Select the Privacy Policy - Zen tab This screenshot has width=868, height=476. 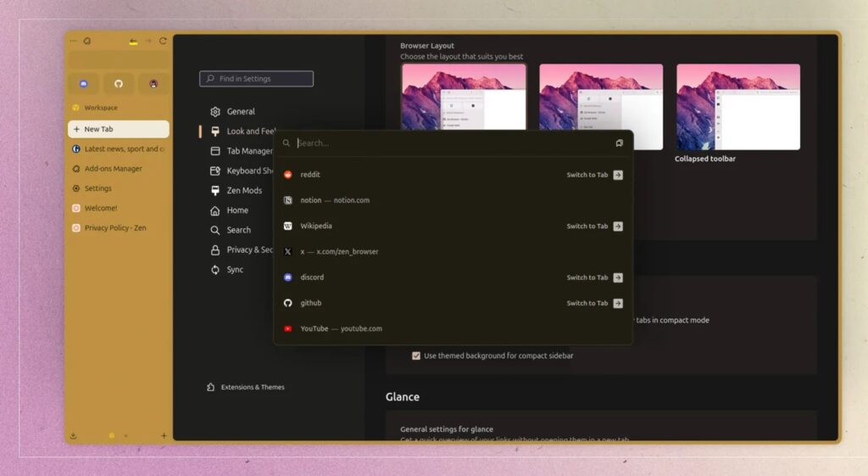[x=114, y=228]
